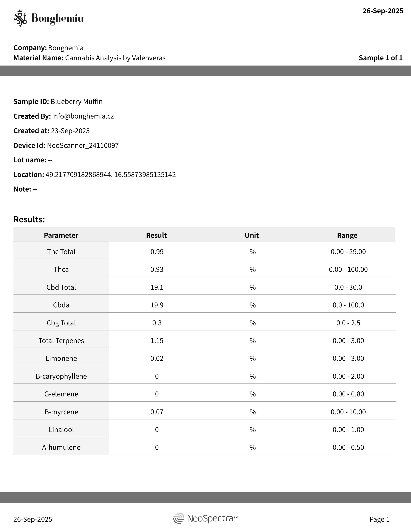Image resolution: width=411 pixels, height=532 pixels.
Task: Click the B-myrcene range 0.00 - 10.00
Action: [348, 412]
